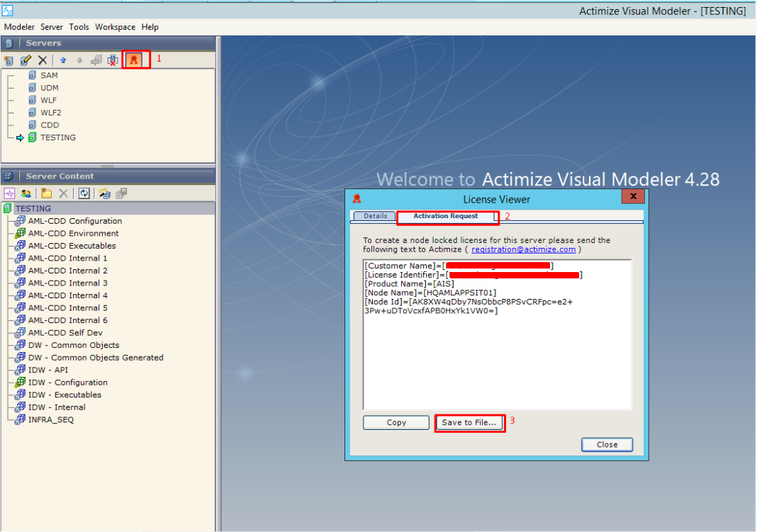Open the Help menu
This screenshot has width=757, height=532.
[x=150, y=27]
